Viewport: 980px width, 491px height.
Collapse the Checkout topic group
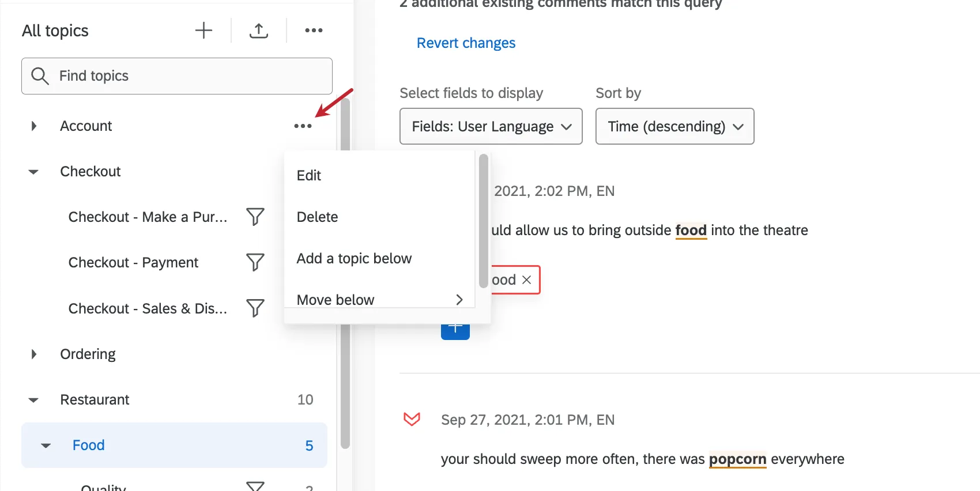pos(34,172)
